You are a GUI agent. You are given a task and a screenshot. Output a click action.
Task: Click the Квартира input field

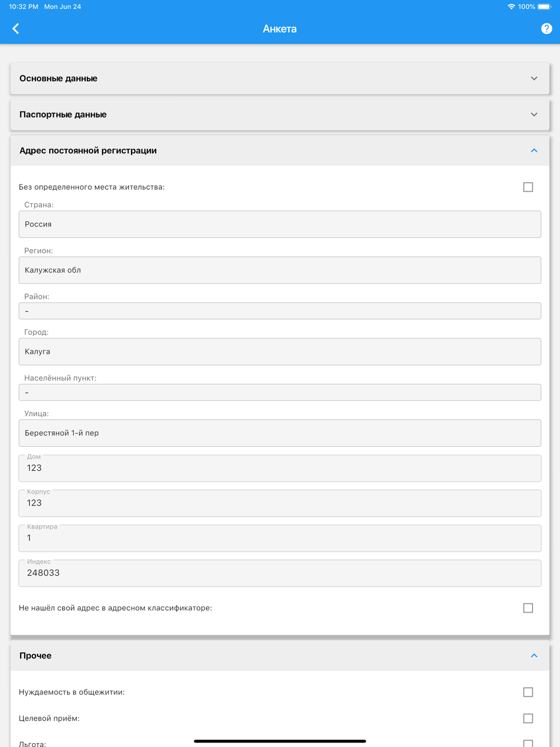coord(280,538)
